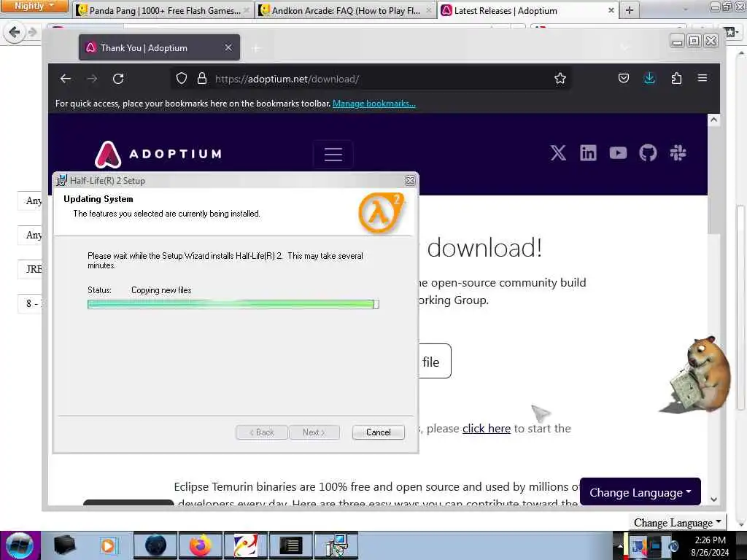The image size is (747, 560).
Task: Open the list all tabs chevron in Firefox
Action: 624,47
